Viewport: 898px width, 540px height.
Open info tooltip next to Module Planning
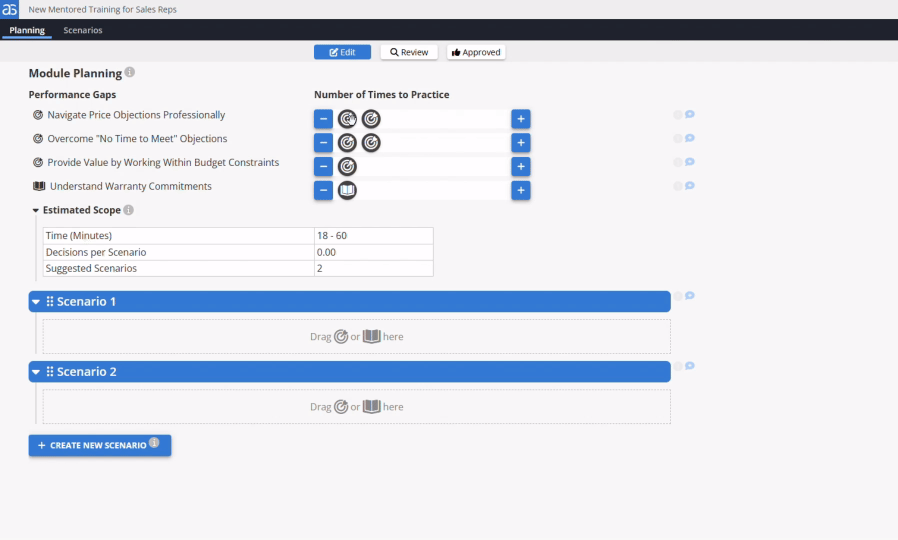[130, 72]
